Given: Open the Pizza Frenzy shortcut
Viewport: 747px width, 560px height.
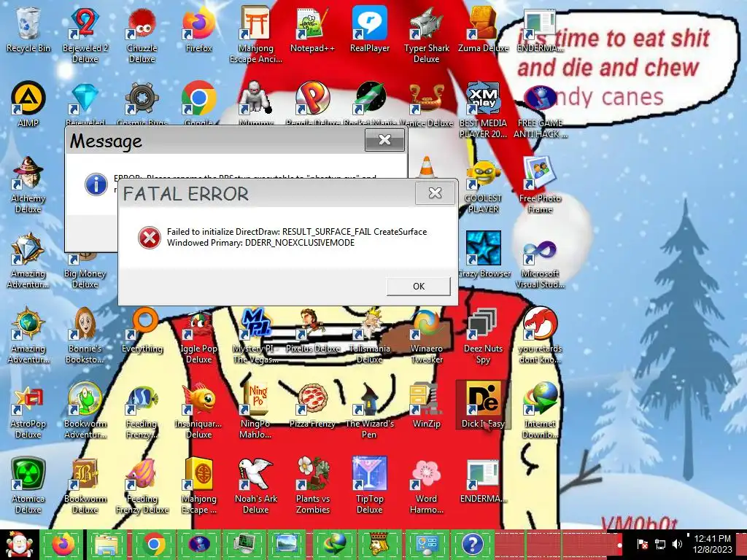Looking at the screenshot, I should pyautogui.click(x=312, y=405).
